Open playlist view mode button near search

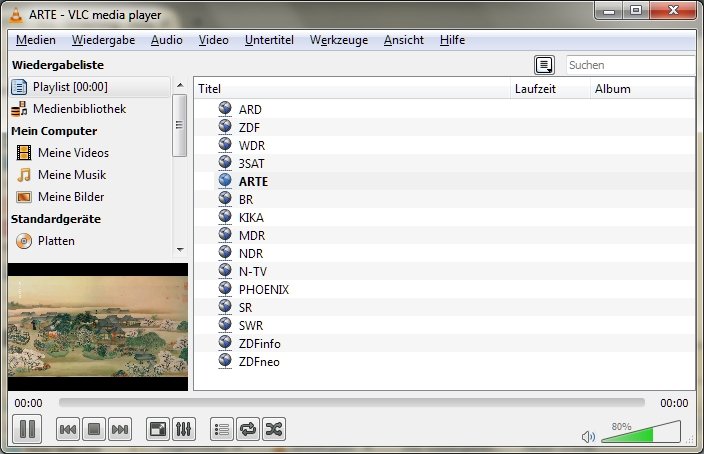click(544, 65)
